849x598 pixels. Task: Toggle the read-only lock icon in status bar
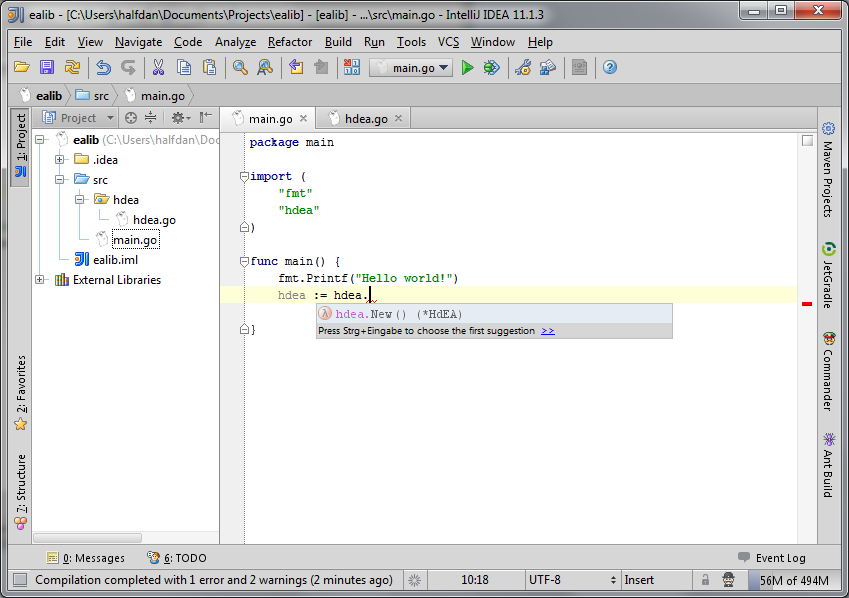point(705,580)
